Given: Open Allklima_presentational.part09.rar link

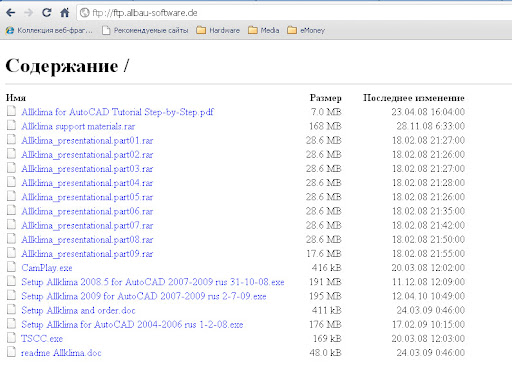Looking at the screenshot, I should [x=87, y=254].
